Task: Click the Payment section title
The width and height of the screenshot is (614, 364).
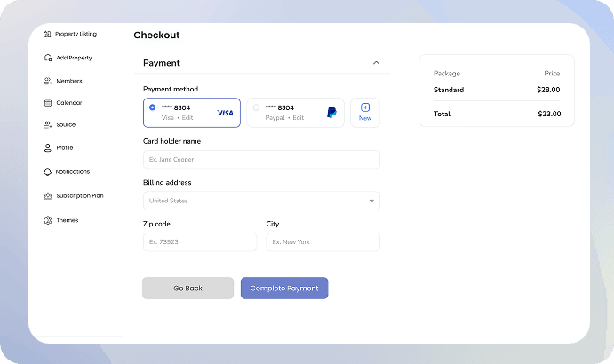Action: (x=162, y=63)
